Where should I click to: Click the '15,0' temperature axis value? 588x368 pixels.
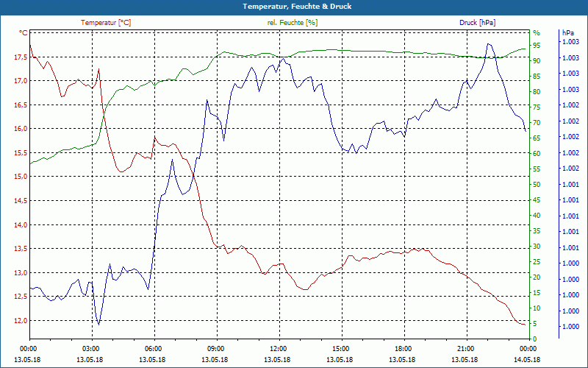pos(21,177)
